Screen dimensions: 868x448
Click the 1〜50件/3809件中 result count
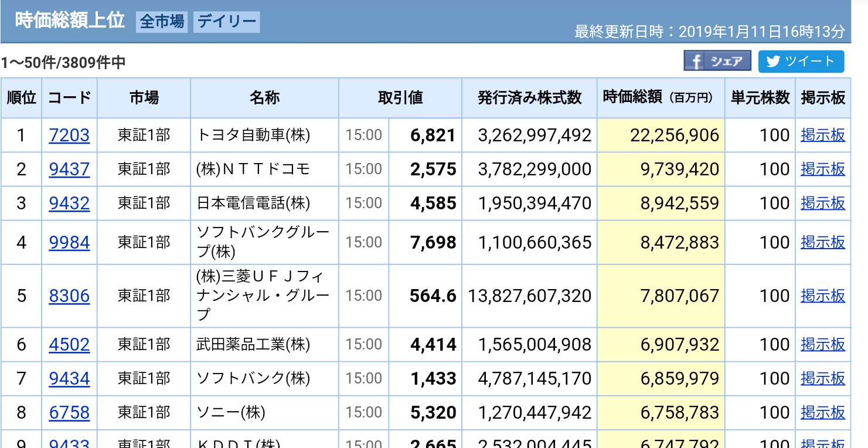63,63
